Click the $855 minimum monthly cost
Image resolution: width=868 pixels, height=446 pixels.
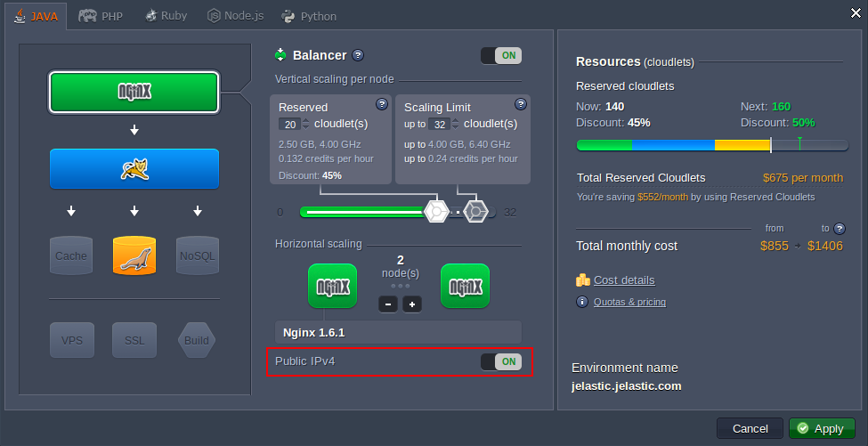775,246
